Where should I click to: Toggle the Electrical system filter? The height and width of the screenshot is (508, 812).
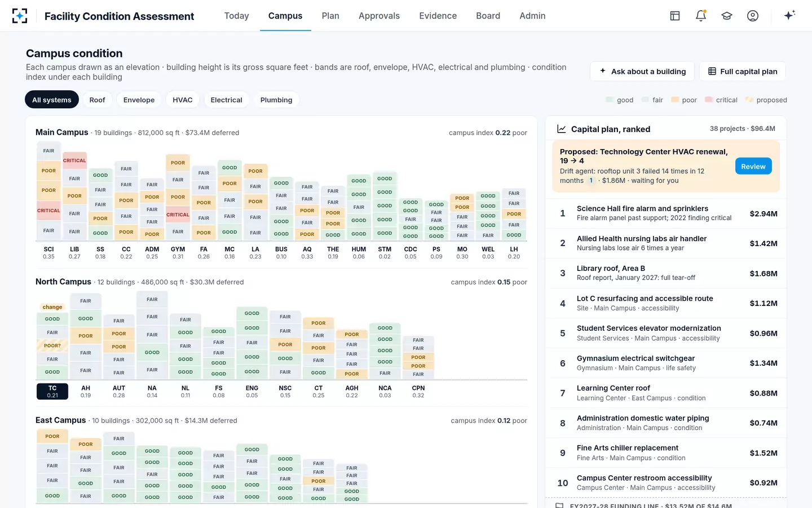(226, 100)
